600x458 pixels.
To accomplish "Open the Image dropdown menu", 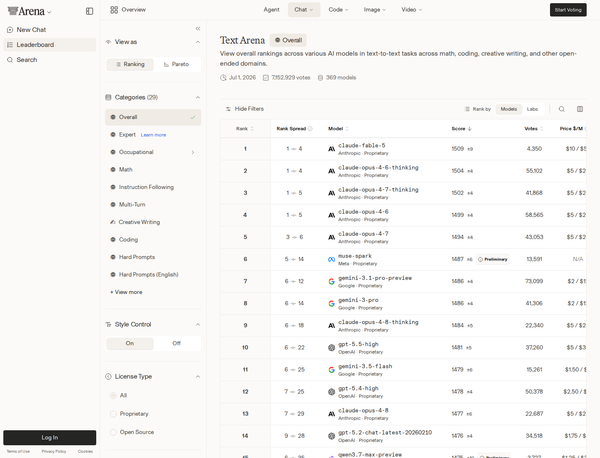I will (375, 10).
